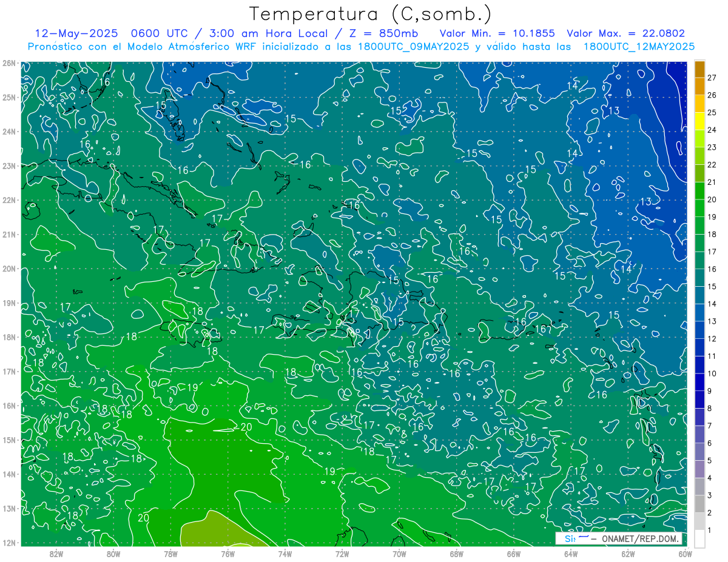Click the 15N latitude axis label

coord(8,440)
